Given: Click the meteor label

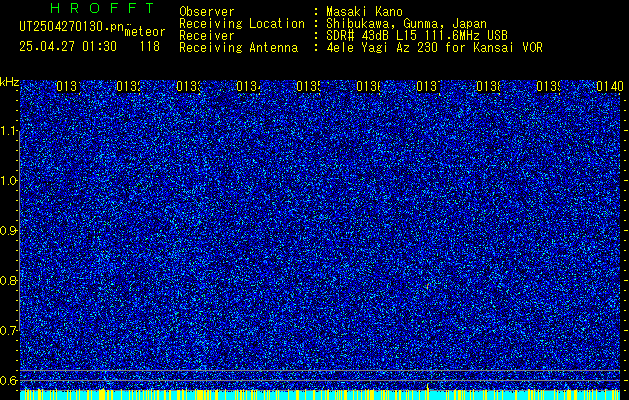Looking at the screenshot, I should 145,32.
